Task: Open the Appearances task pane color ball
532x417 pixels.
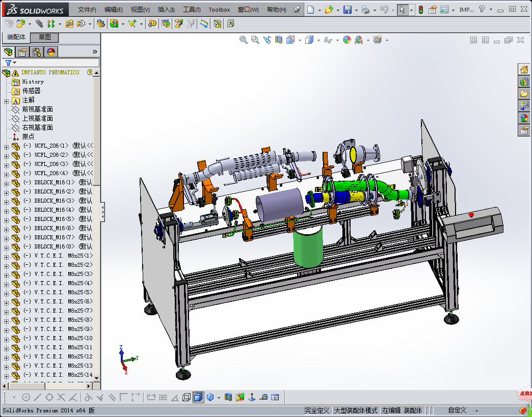Action: click(x=524, y=118)
